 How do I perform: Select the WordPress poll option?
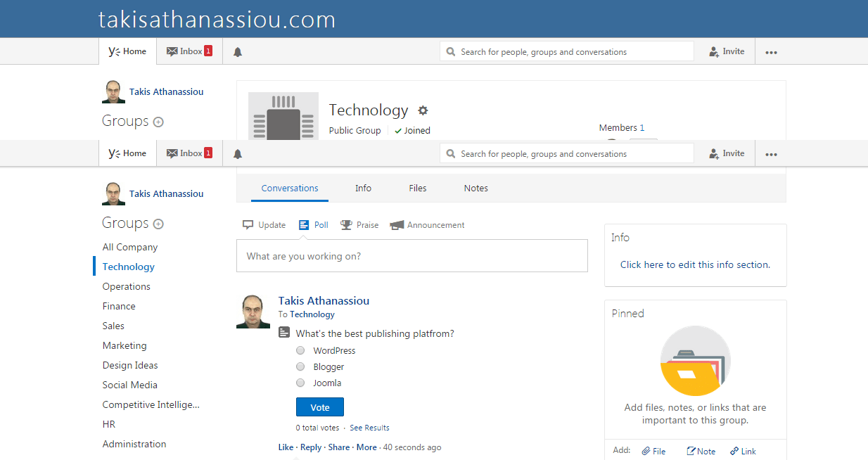(300, 350)
